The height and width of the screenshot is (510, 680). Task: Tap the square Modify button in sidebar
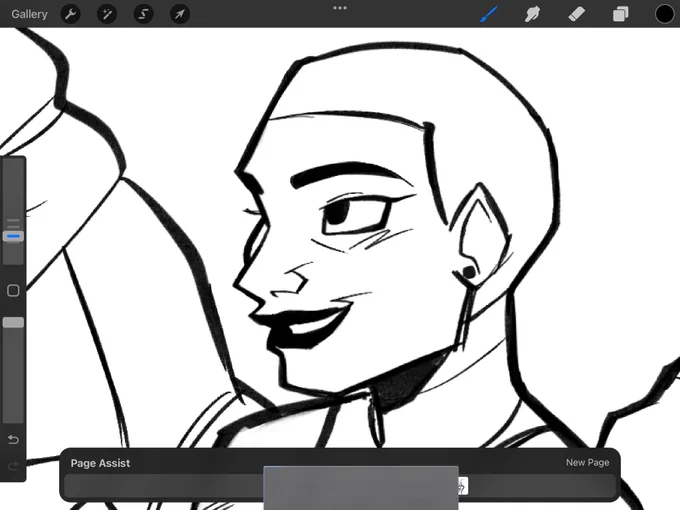13,291
